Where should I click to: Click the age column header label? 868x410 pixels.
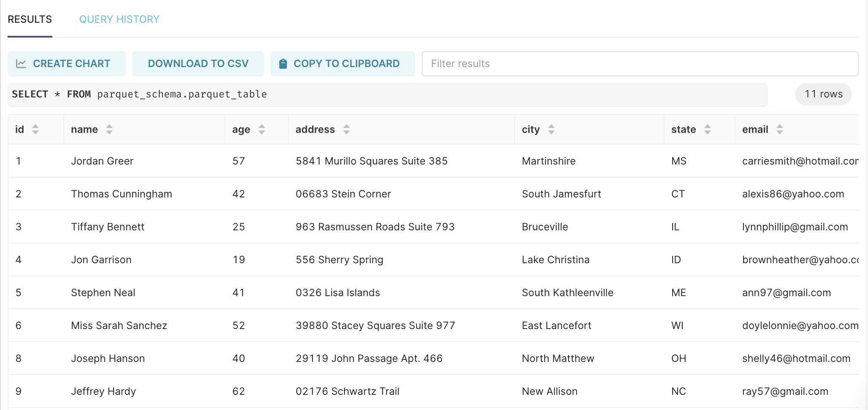241,130
